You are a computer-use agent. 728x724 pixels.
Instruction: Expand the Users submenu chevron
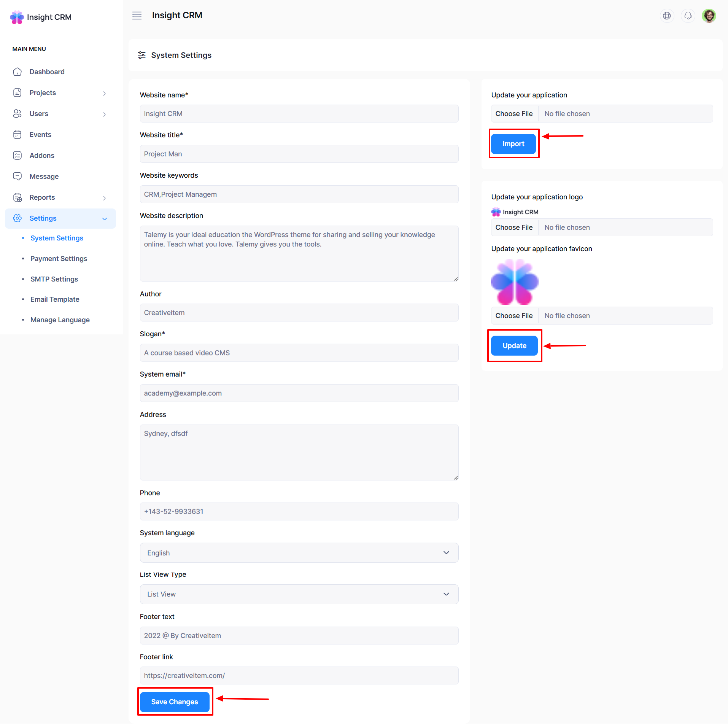105,114
